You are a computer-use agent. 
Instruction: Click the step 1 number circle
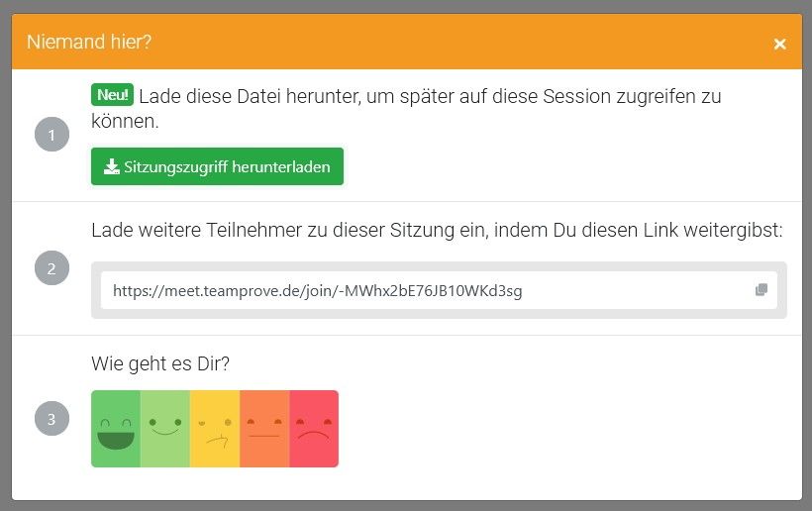pos(51,135)
